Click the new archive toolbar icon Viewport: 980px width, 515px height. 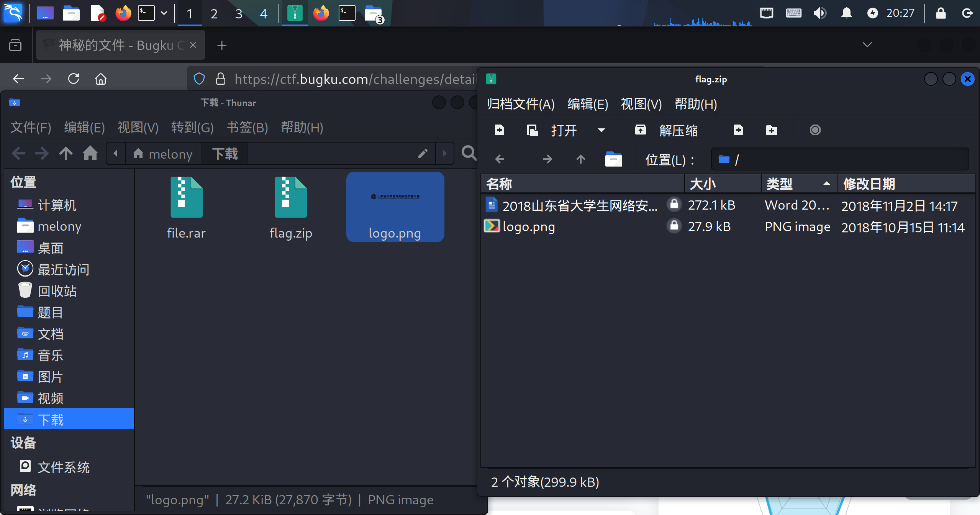click(500, 130)
